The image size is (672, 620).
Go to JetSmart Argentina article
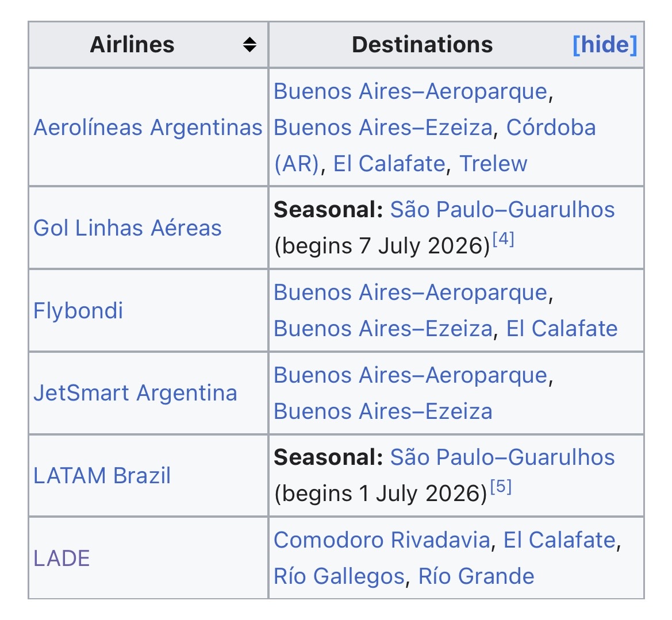click(x=135, y=394)
